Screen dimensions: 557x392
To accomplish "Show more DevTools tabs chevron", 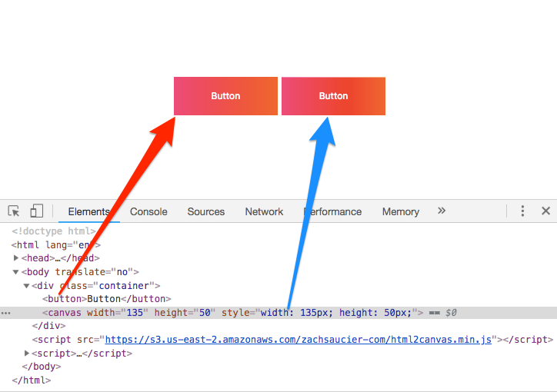I will point(442,211).
